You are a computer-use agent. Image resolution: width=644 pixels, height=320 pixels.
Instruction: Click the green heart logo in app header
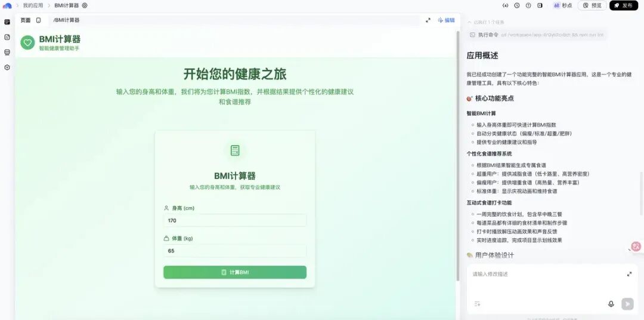tap(27, 42)
